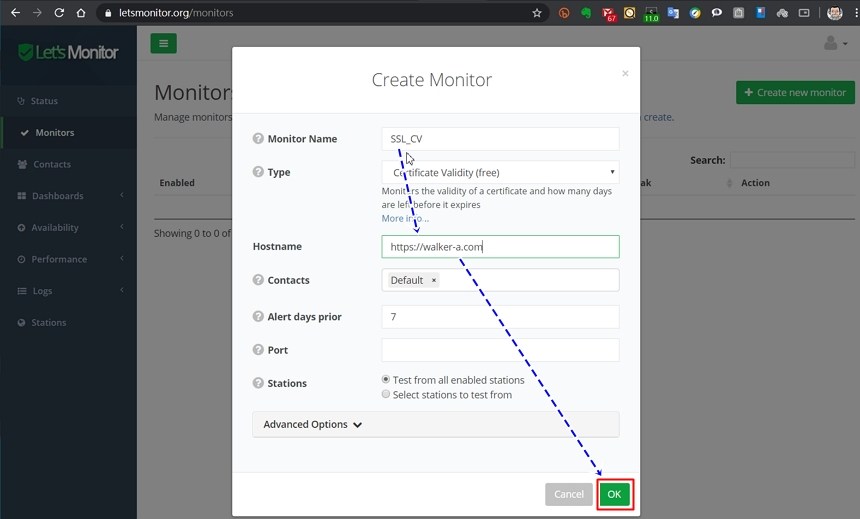This screenshot has height=519, width=860.
Task: Show help for Stations option
Action: pyautogui.click(x=258, y=383)
